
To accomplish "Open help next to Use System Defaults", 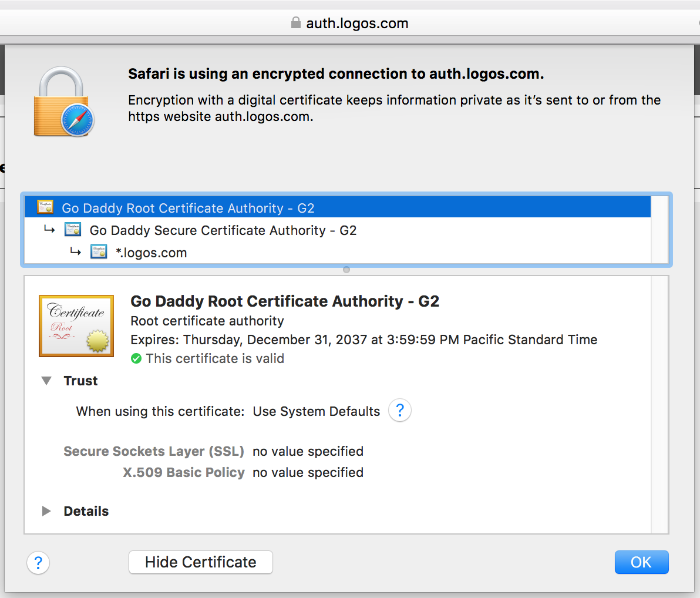I will pyautogui.click(x=399, y=410).
